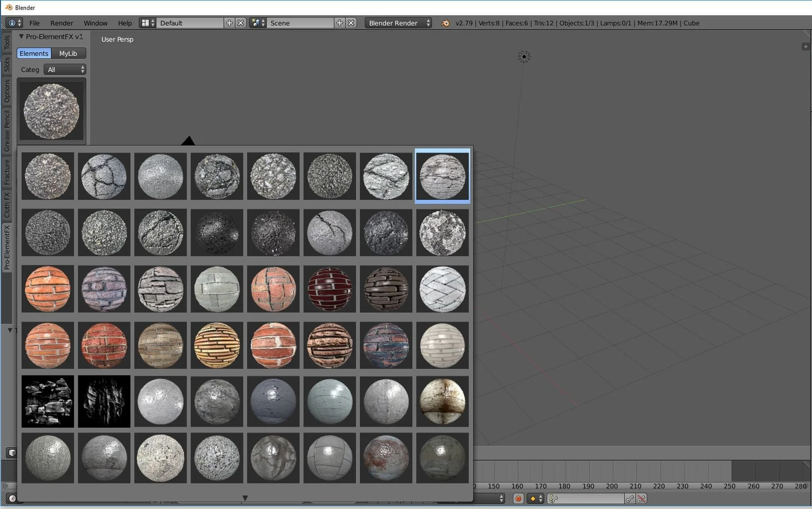
Task: Open the Categ All dropdown
Action: click(65, 70)
